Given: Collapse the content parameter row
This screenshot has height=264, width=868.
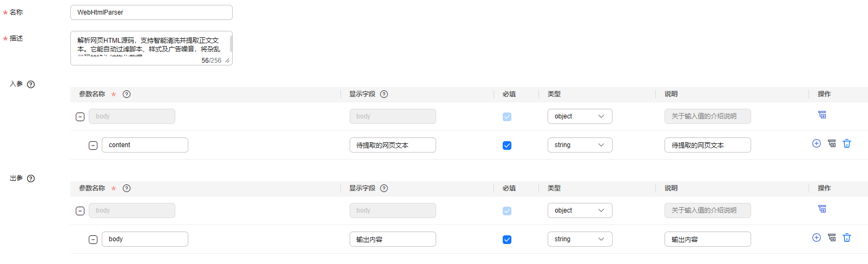Looking at the screenshot, I should (93, 146).
